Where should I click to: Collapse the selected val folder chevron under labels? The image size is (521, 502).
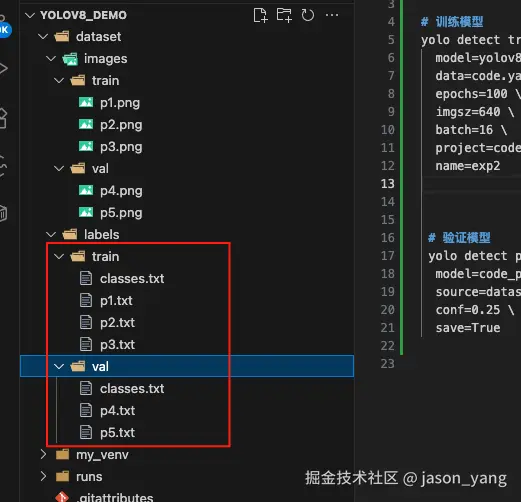[x=59, y=366]
